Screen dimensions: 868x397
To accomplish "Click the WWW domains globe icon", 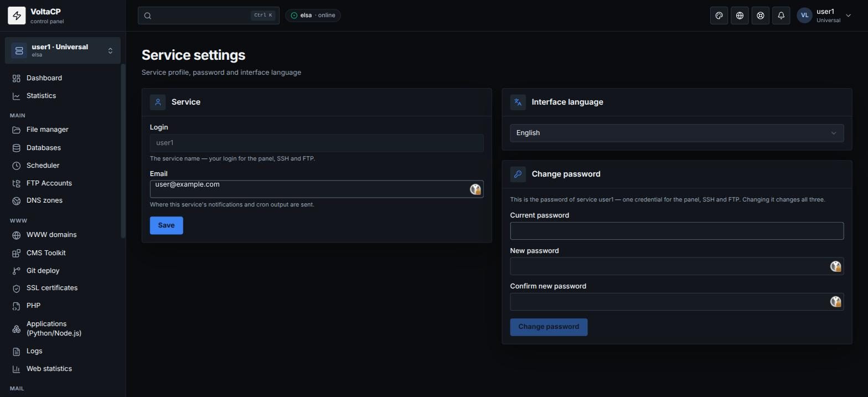I will [x=17, y=235].
